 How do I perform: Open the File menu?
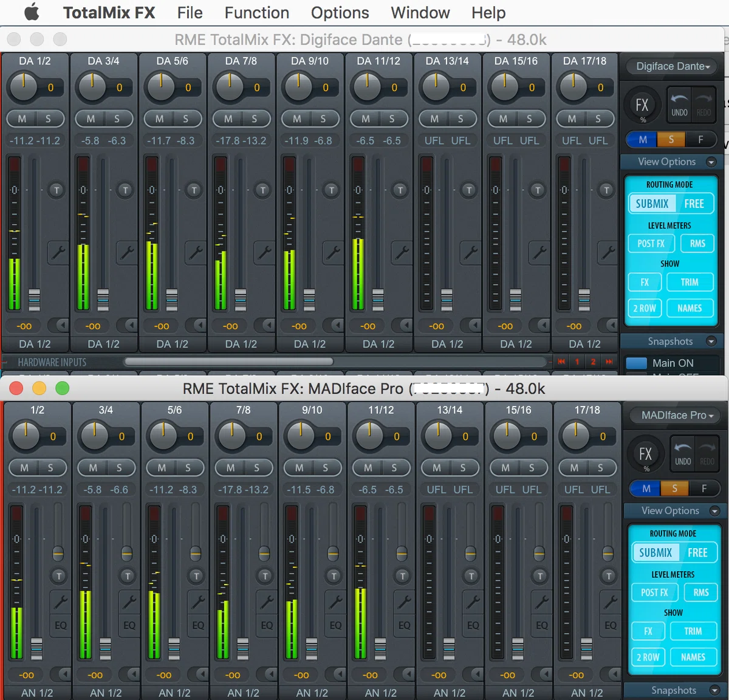tap(190, 13)
